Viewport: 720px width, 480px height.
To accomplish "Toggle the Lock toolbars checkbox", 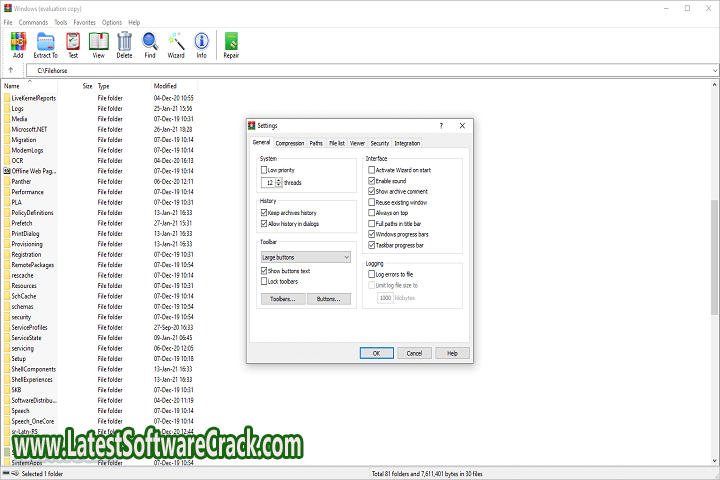I will (x=264, y=282).
